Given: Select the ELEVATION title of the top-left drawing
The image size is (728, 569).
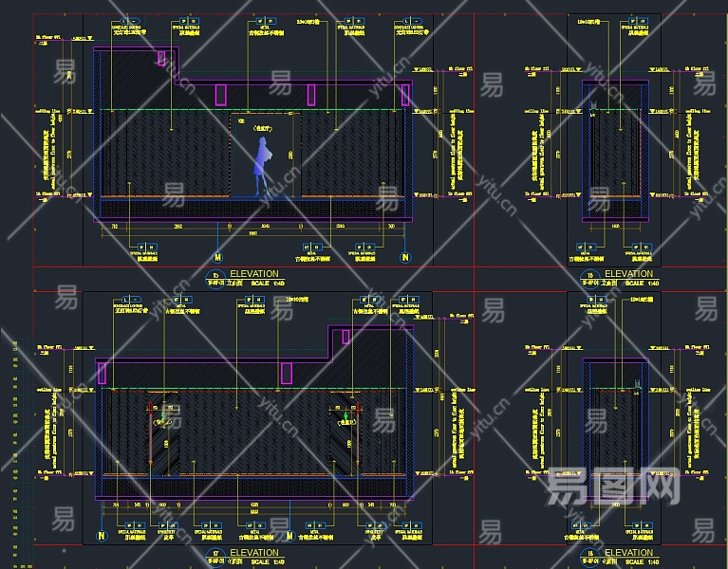Looking at the screenshot, I should 254,274.
